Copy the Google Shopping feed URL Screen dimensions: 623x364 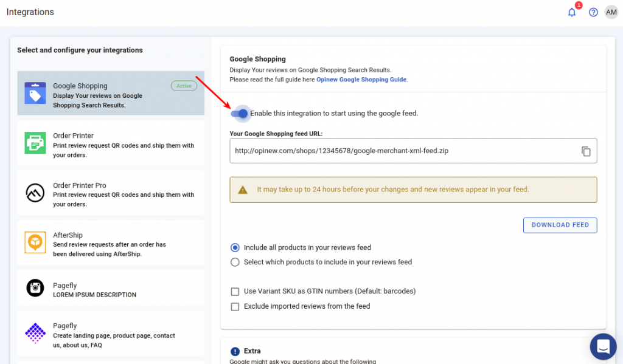tap(586, 151)
